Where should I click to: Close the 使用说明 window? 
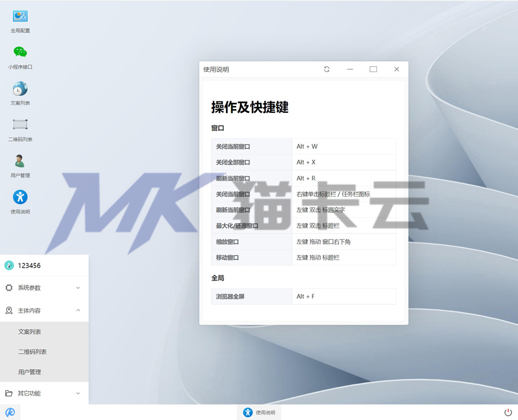[x=396, y=69]
